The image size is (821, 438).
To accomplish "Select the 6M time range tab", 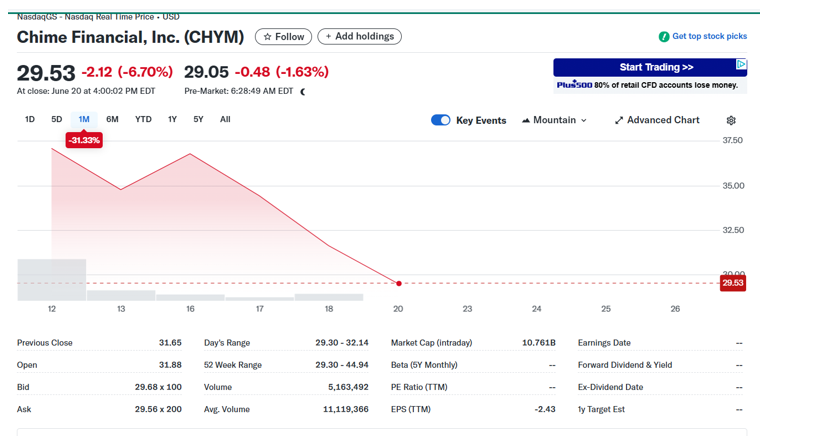I will pos(112,119).
